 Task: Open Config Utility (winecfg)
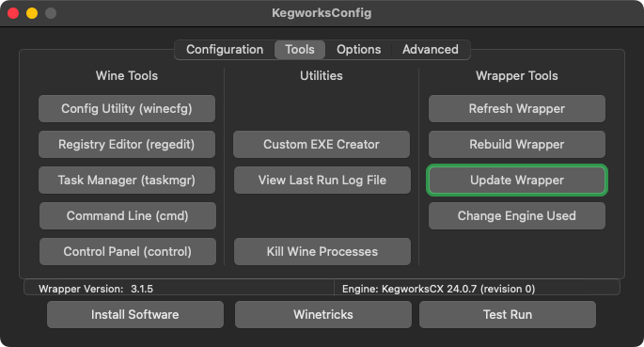[x=127, y=108]
